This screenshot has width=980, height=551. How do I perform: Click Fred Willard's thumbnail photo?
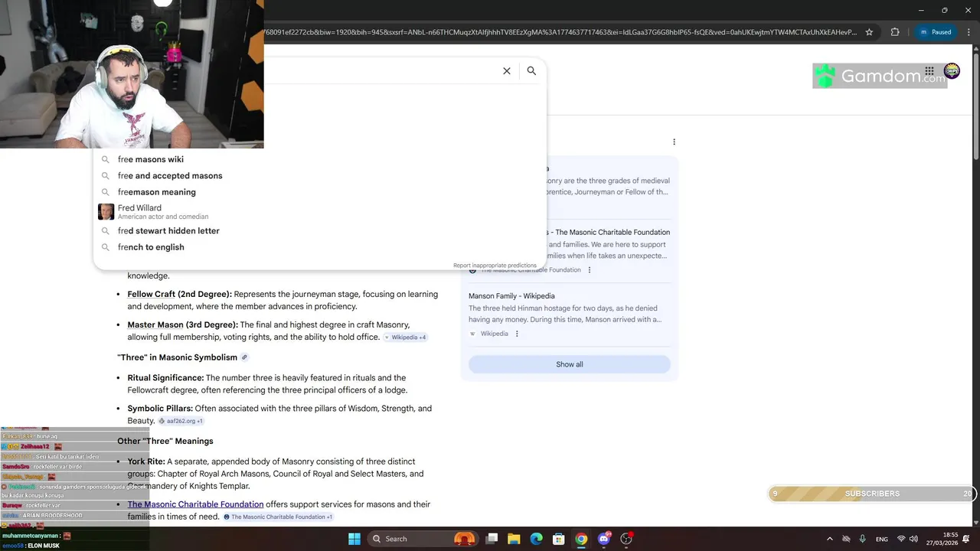coord(106,211)
